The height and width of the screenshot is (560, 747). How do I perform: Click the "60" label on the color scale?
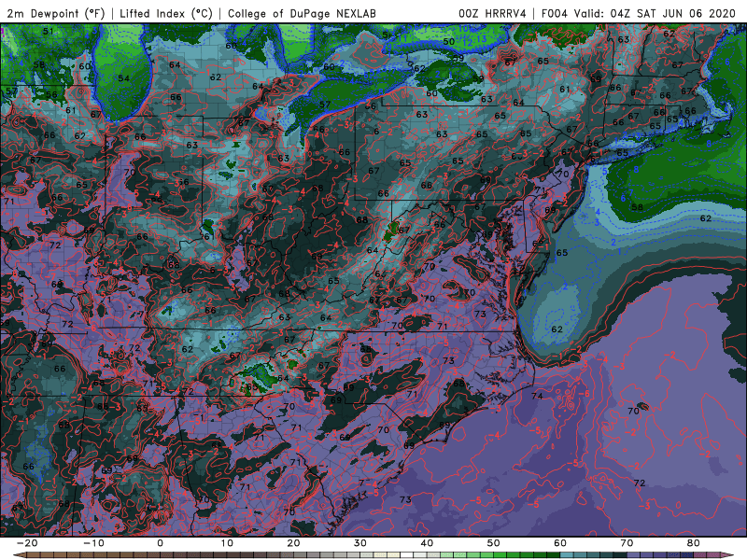pyautogui.click(x=560, y=543)
